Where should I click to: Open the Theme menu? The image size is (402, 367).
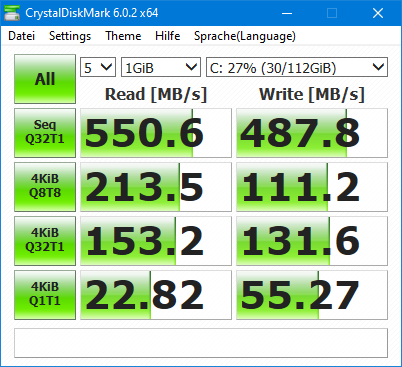click(123, 36)
